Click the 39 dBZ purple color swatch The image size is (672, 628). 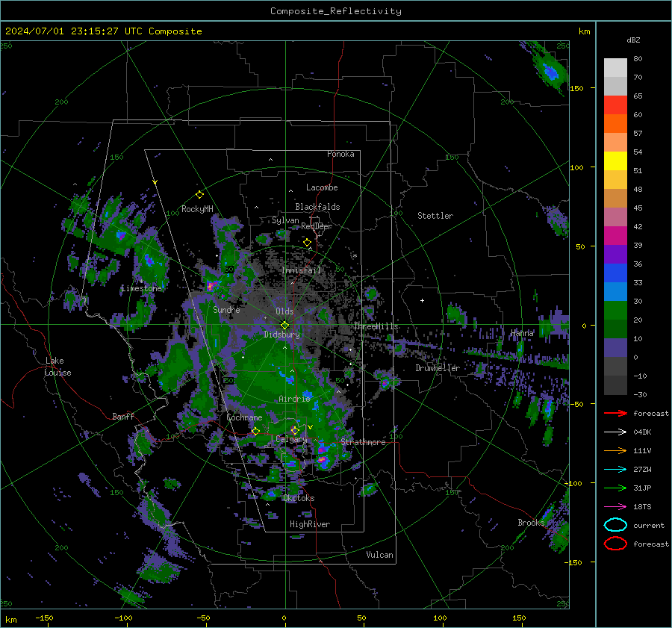point(615,254)
